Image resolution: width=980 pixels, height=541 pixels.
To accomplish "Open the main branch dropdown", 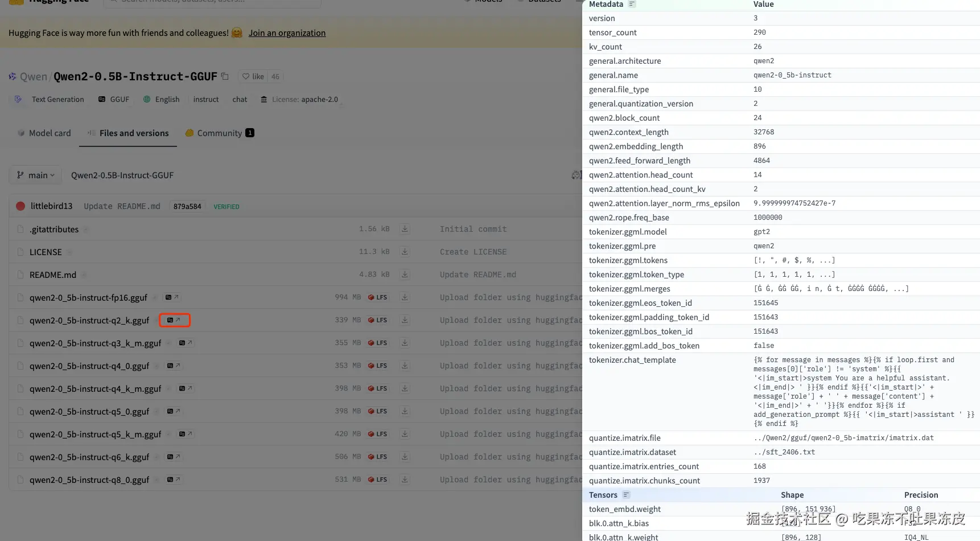I will tap(36, 175).
